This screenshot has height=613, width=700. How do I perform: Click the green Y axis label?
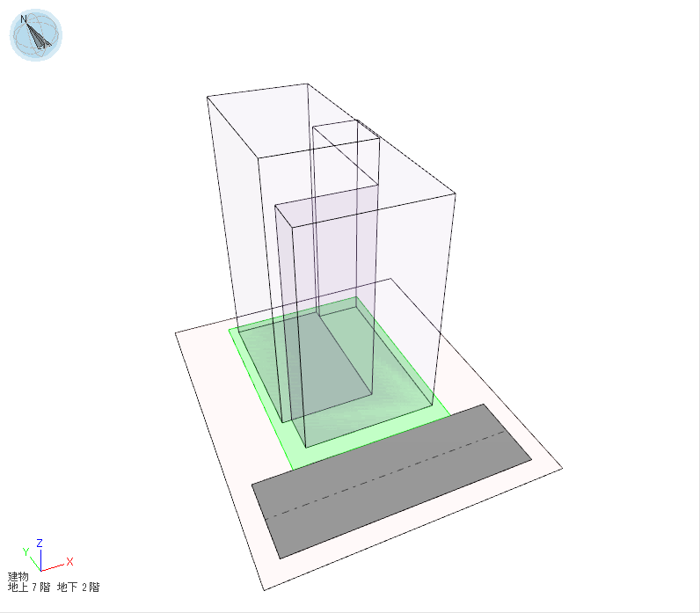[26, 551]
